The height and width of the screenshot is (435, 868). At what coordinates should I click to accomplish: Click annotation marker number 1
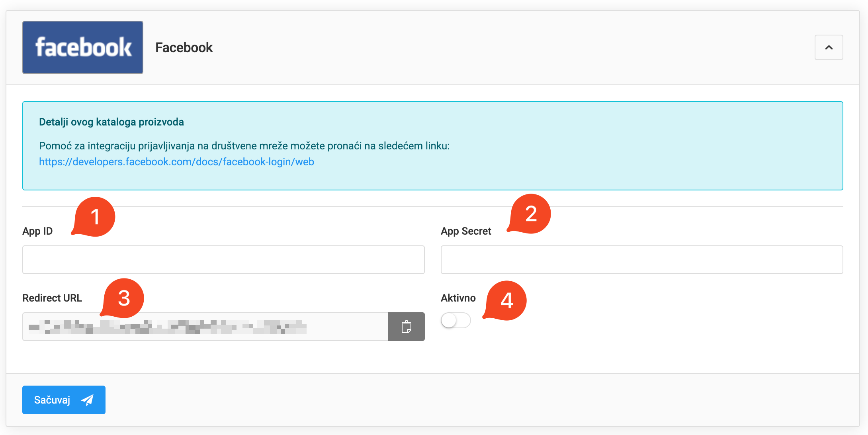pos(95,217)
